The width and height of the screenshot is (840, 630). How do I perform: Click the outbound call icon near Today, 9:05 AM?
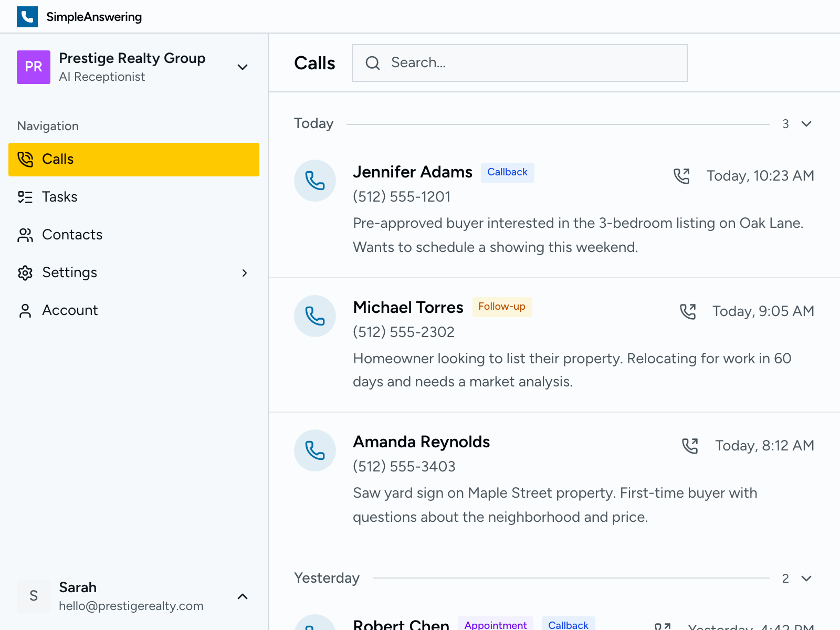tap(688, 311)
